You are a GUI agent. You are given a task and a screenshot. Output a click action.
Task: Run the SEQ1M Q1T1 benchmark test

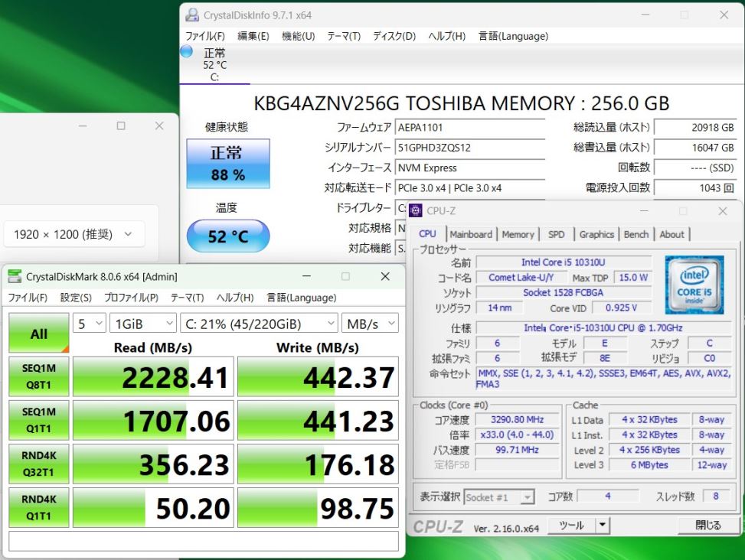(39, 420)
